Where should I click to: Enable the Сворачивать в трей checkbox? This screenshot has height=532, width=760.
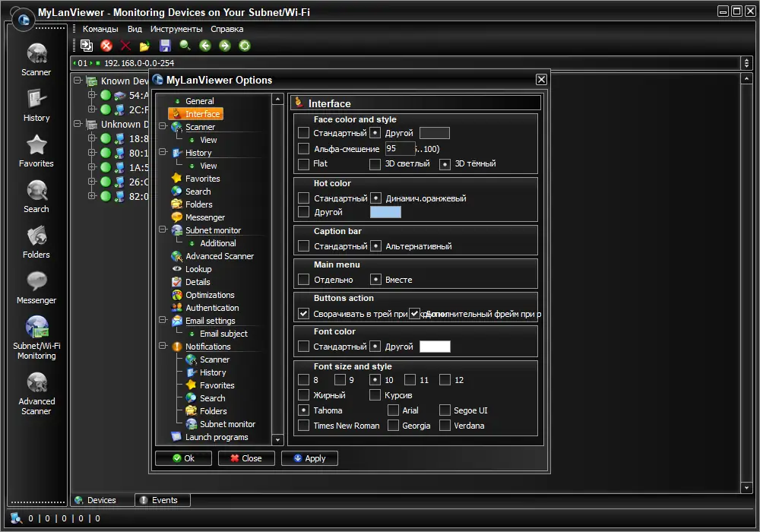pyautogui.click(x=302, y=313)
